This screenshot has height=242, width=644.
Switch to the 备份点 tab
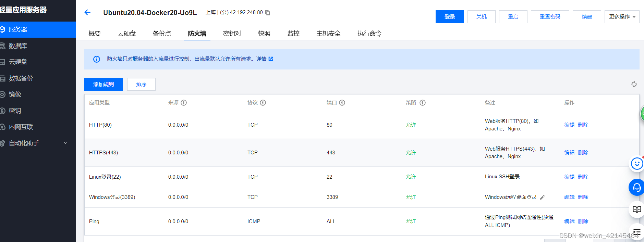click(162, 34)
